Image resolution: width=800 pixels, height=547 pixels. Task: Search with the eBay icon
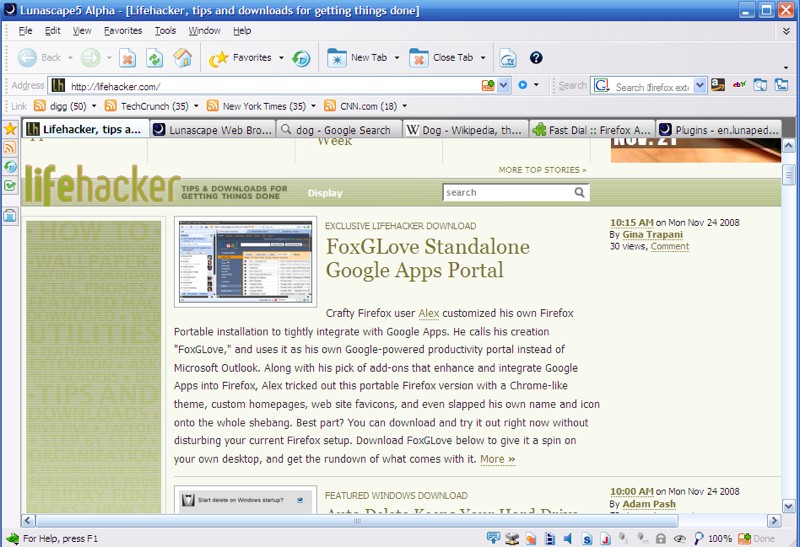pyautogui.click(x=739, y=85)
